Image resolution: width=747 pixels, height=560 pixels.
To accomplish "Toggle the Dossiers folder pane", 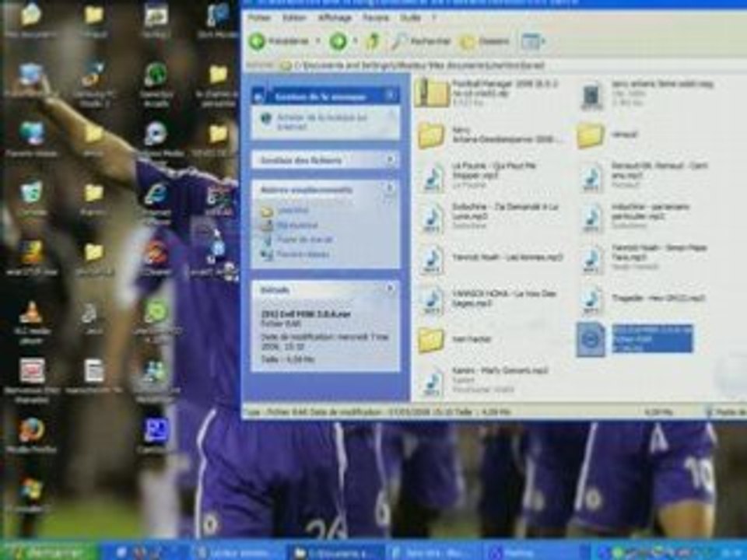I will click(485, 41).
